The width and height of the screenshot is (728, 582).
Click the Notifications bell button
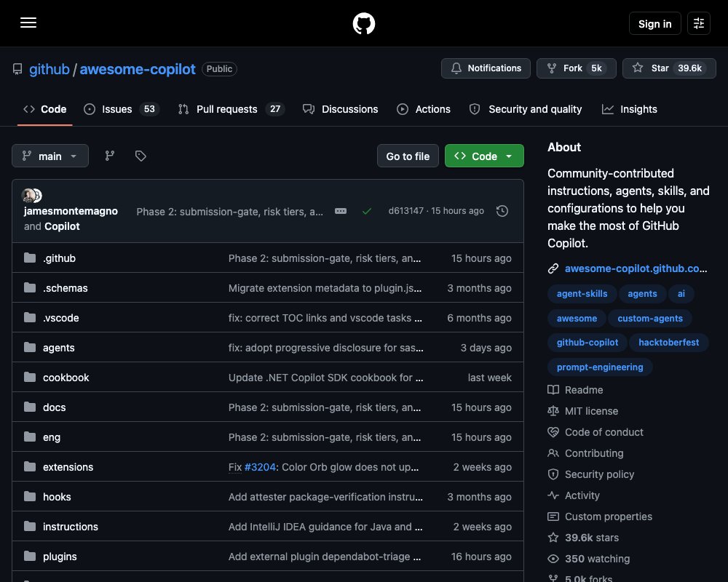tap(486, 68)
